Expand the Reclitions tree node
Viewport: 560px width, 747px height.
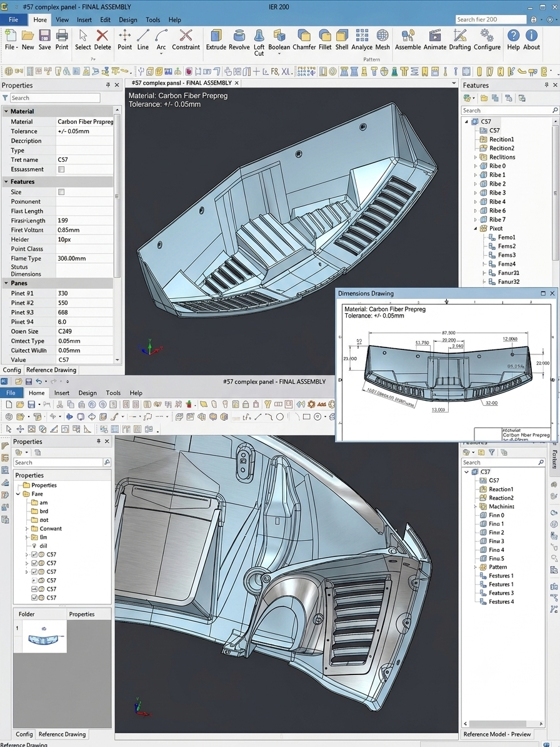pos(475,157)
